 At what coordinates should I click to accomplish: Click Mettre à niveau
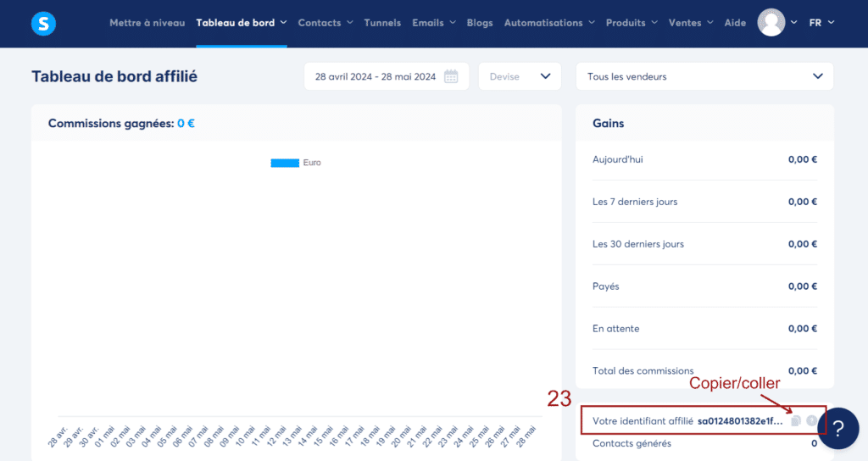147,23
